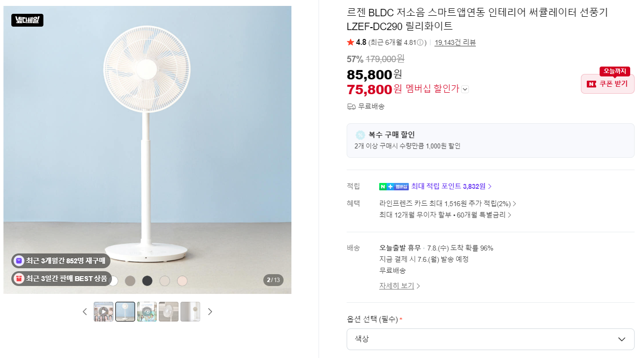The height and width of the screenshot is (358, 644).
Task: Click the 복수 구매 할인 discount icon
Action: (x=360, y=135)
